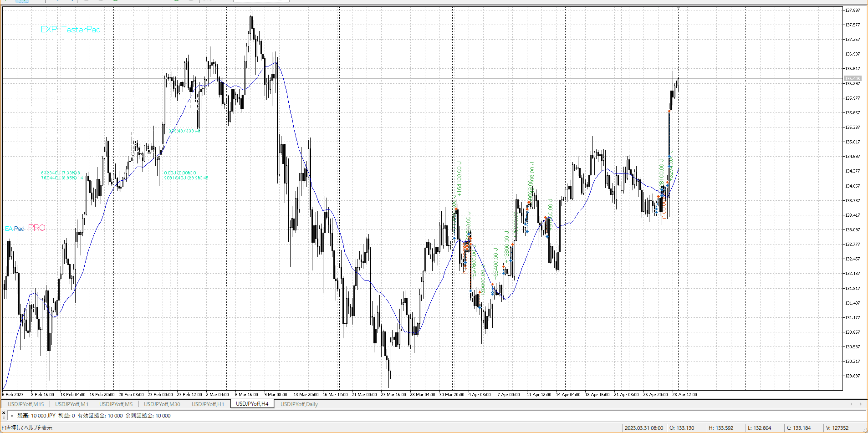Select the USDJPYoff,M5 chart tab
This screenshot has height=433, width=868.
(116, 404)
